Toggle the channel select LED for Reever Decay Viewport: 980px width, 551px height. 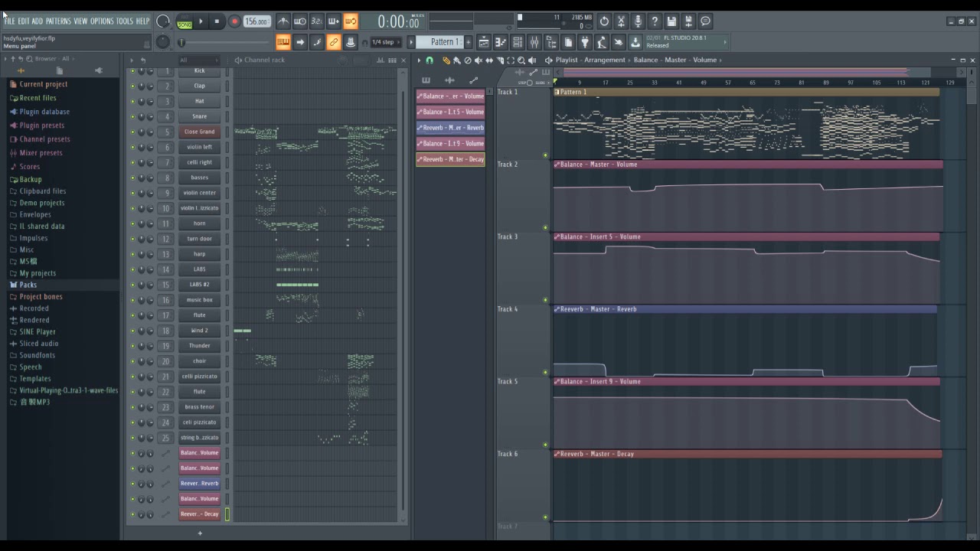pyautogui.click(x=227, y=514)
